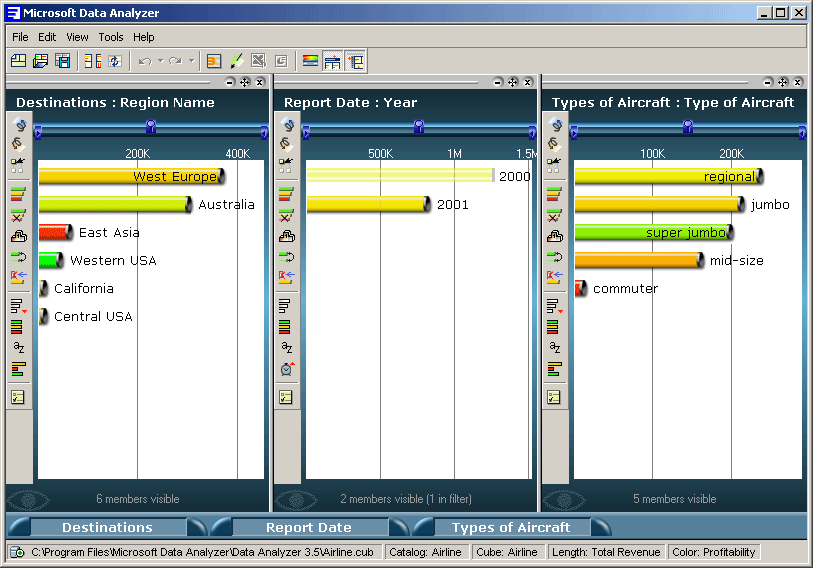
Task: Select the Destinations tab at the bottom
Action: [x=107, y=527]
